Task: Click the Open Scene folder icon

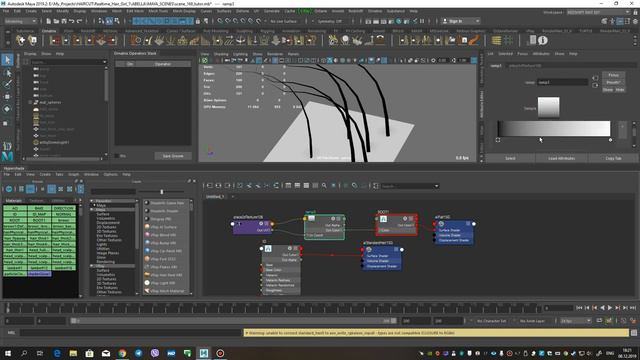Action: click(x=56, y=21)
